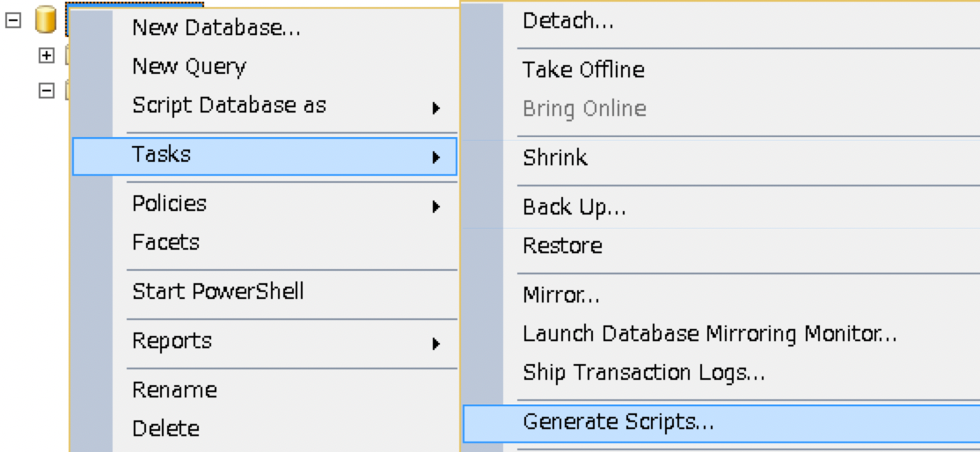Select Detach... in the Tasks submenu
The width and height of the screenshot is (980, 452).
pos(568,21)
